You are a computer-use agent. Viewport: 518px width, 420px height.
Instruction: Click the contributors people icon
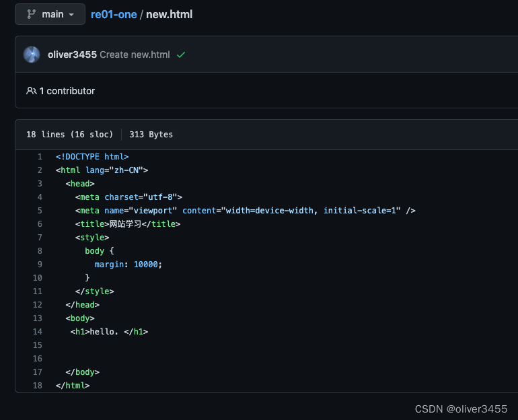[x=31, y=91]
